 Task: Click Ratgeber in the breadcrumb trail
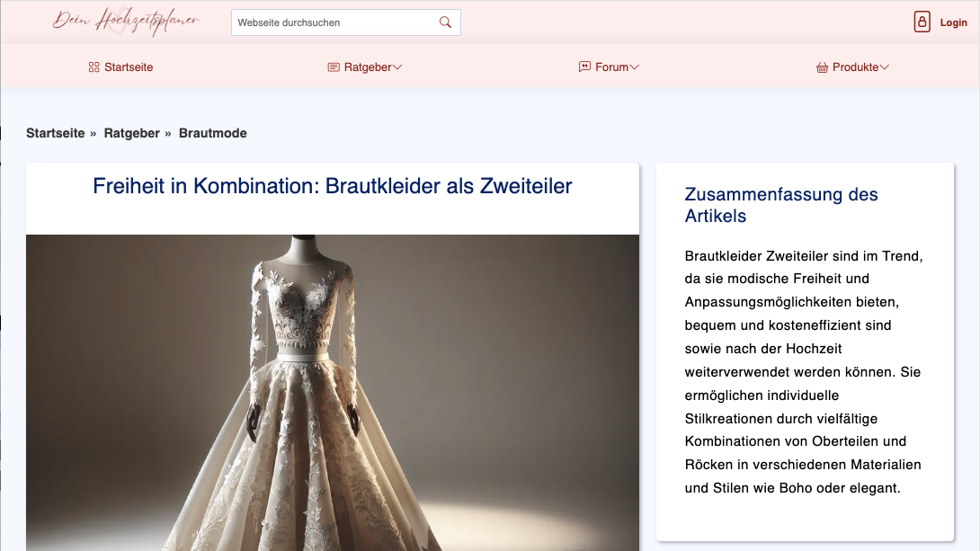[131, 132]
